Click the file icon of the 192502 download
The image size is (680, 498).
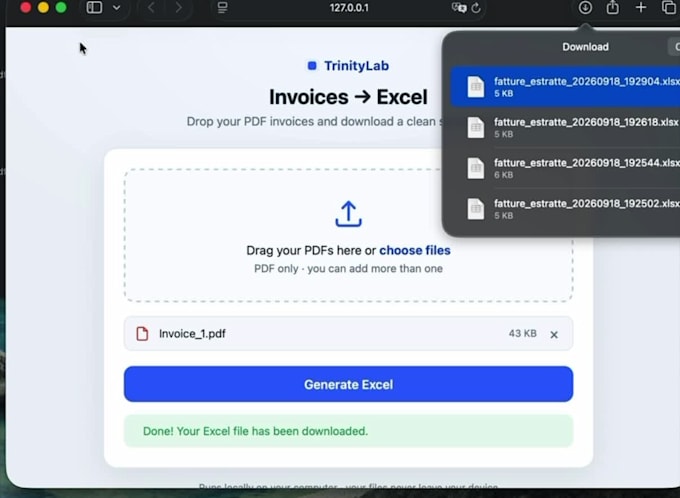[x=476, y=209]
